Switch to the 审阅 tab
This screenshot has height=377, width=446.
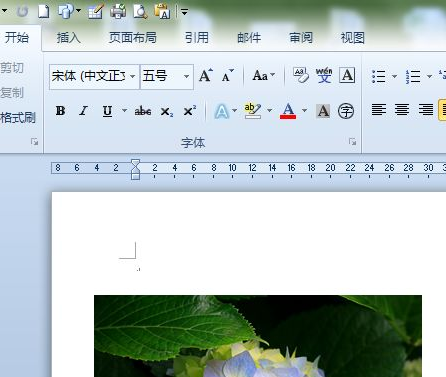pyautogui.click(x=301, y=38)
